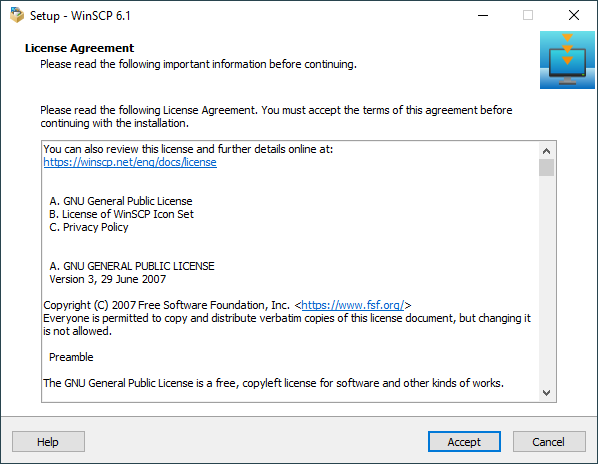Click the 'License Agreement' heading

point(79,48)
